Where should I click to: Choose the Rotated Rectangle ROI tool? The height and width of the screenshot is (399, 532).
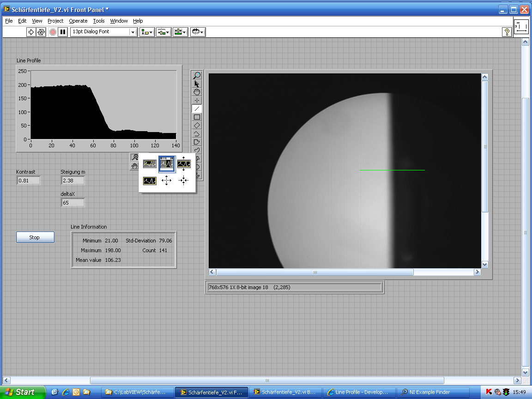(197, 125)
